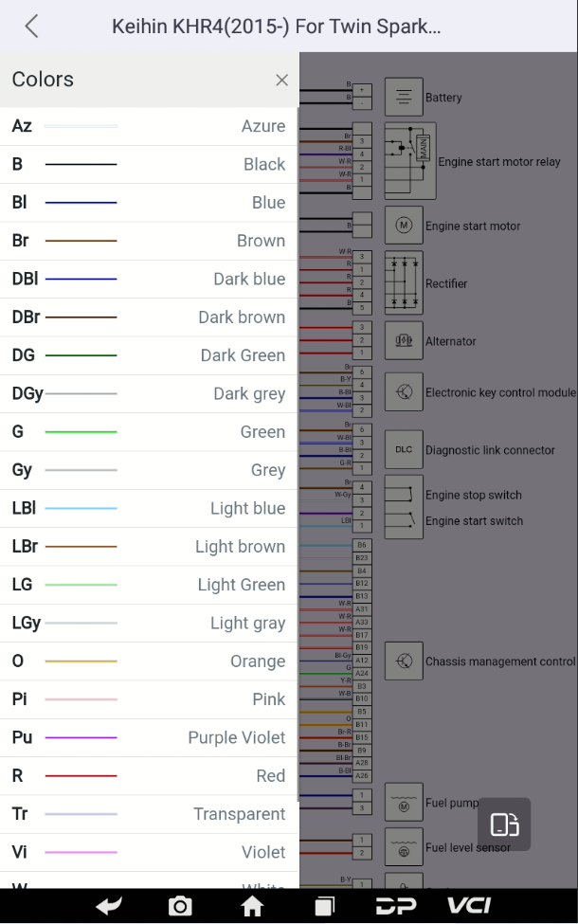
Task: Select the Battery component symbol
Action: 404,97
